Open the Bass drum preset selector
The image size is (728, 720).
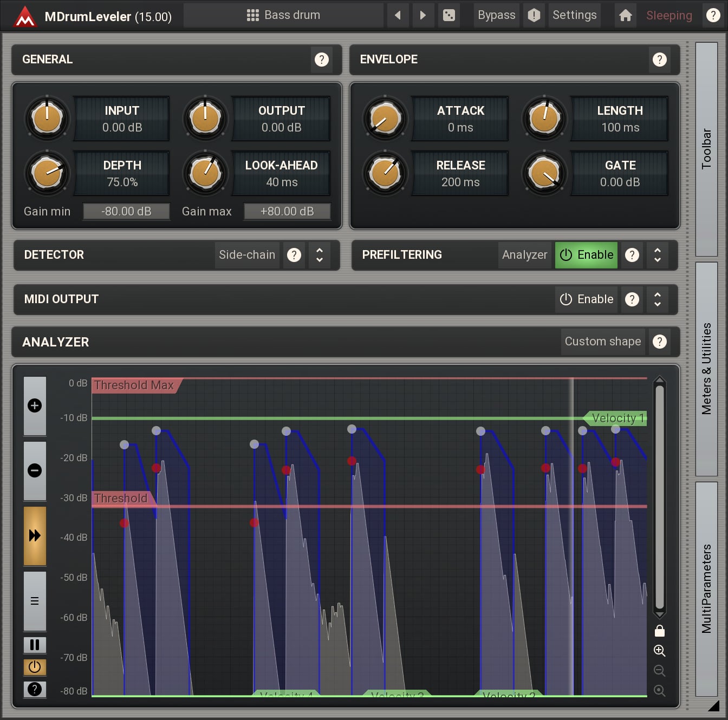[x=283, y=15]
